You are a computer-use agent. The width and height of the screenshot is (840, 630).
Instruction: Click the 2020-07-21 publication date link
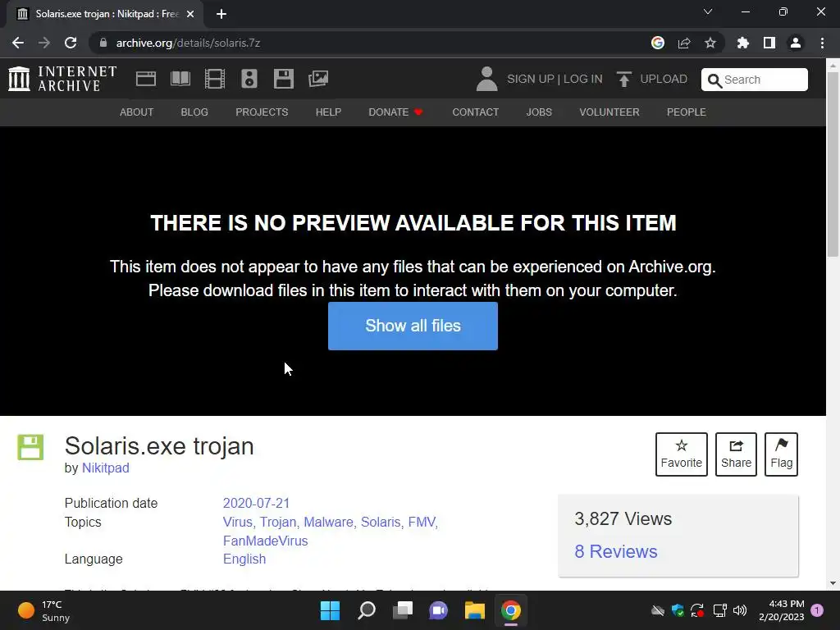coord(256,503)
